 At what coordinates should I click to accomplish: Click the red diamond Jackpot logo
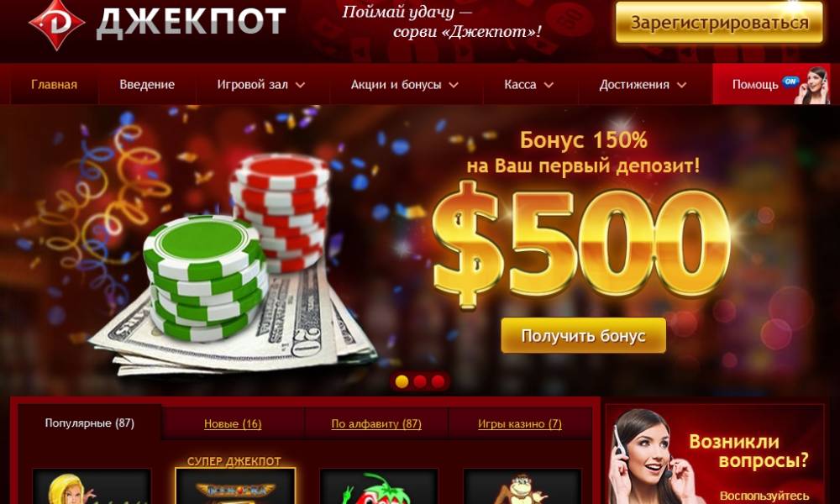click(57, 24)
